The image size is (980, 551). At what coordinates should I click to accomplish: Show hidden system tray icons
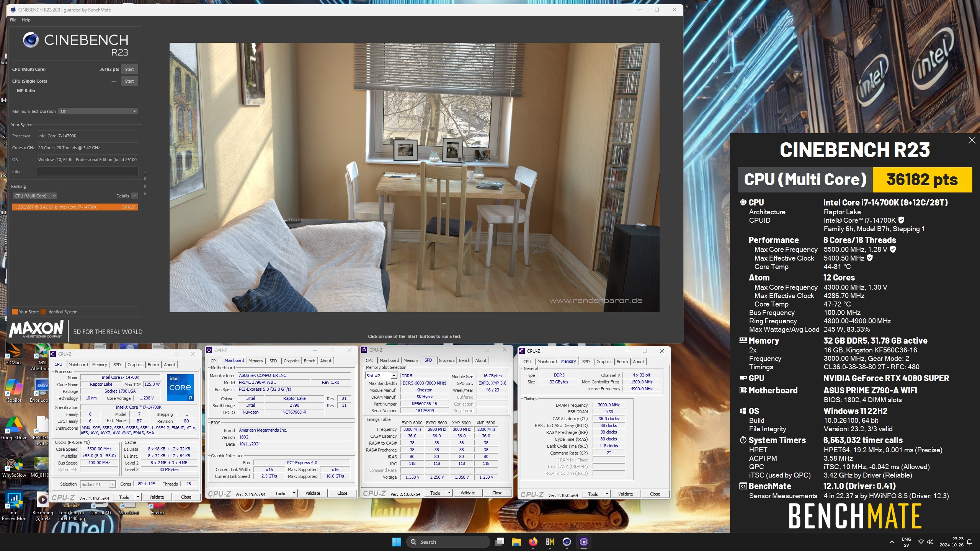point(892,542)
